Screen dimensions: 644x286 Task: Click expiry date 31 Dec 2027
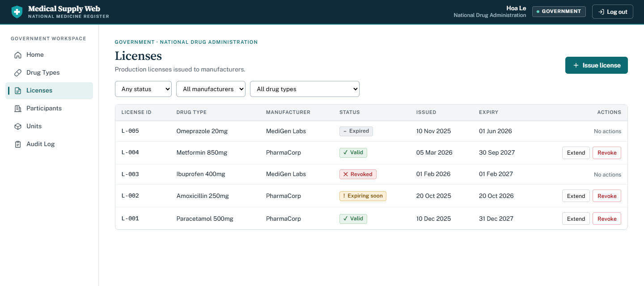click(496, 219)
